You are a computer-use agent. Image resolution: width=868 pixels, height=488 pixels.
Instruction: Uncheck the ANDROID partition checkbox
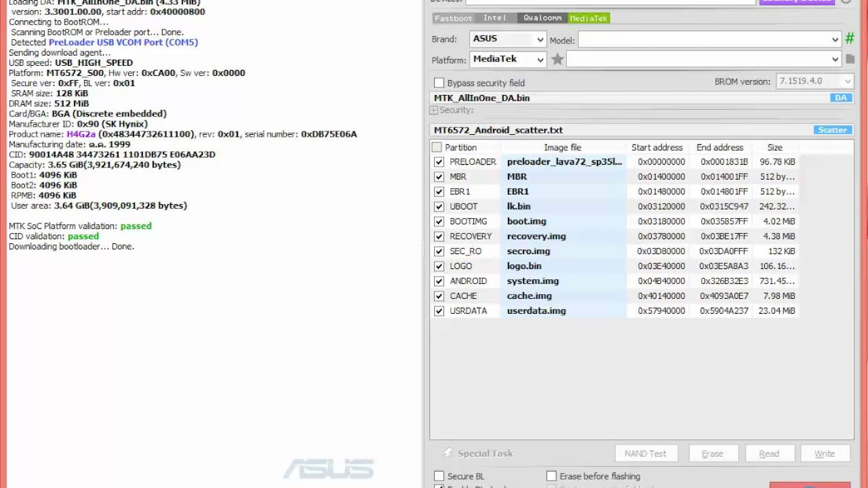click(x=439, y=281)
